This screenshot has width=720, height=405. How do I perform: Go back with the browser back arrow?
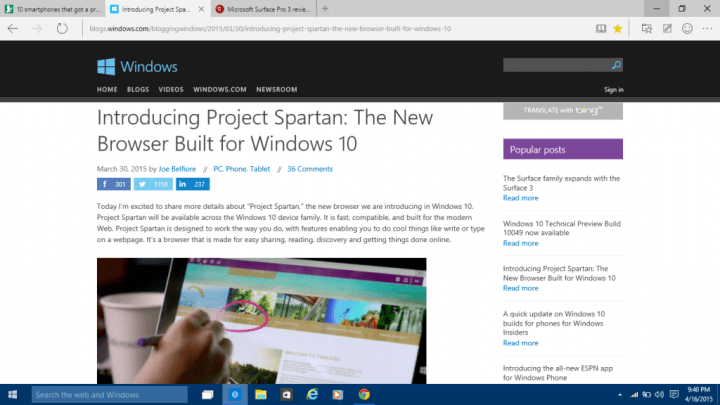(13, 28)
